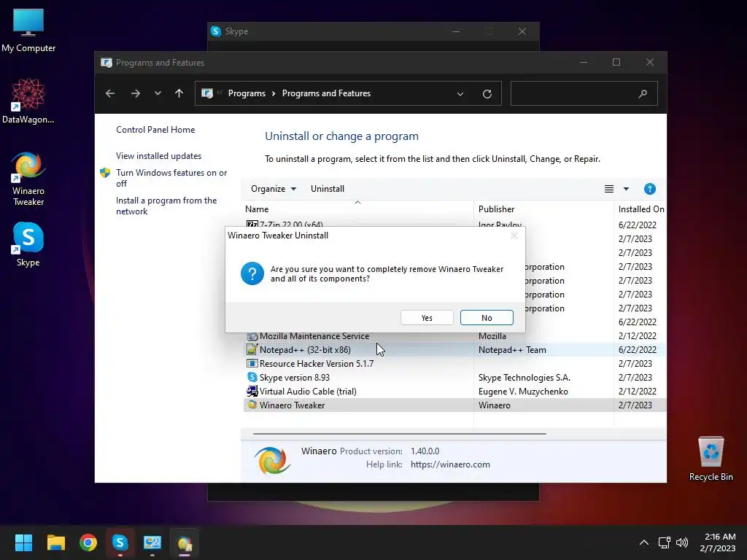Open Control Panel Home link
The image size is (747, 560).
click(x=155, y=130)
